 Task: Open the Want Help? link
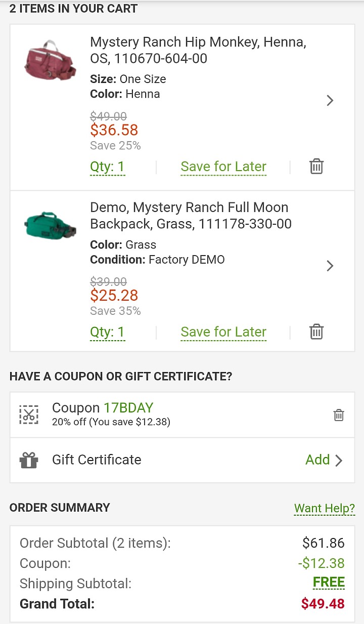[x=325, y=508]
